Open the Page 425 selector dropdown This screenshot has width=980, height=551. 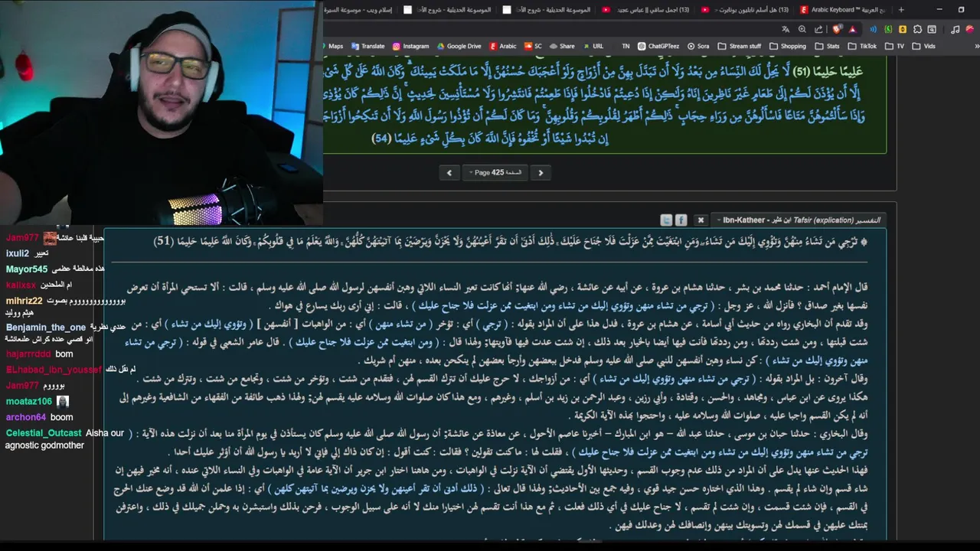click(495, 173)
